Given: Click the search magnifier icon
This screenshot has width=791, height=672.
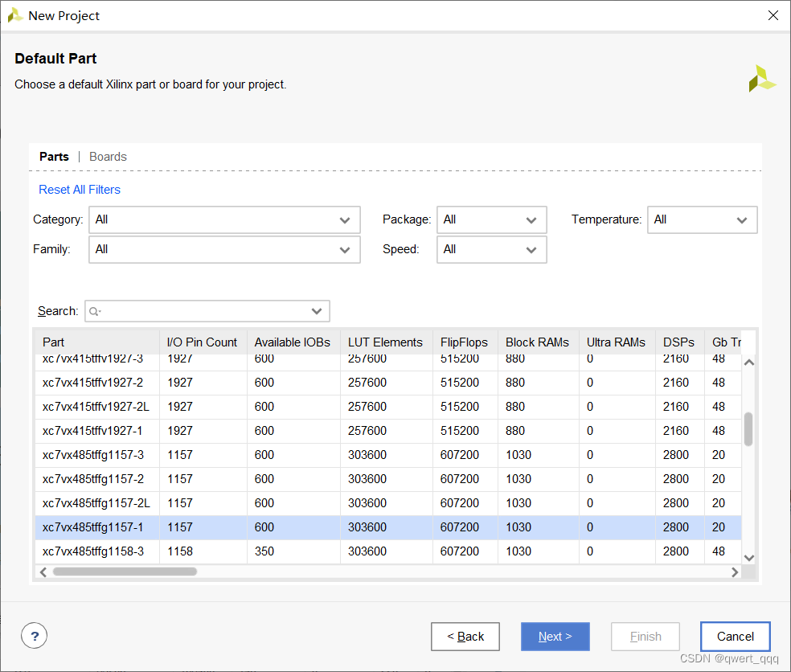Looking at the screenshot, I should tap(94, 311).
